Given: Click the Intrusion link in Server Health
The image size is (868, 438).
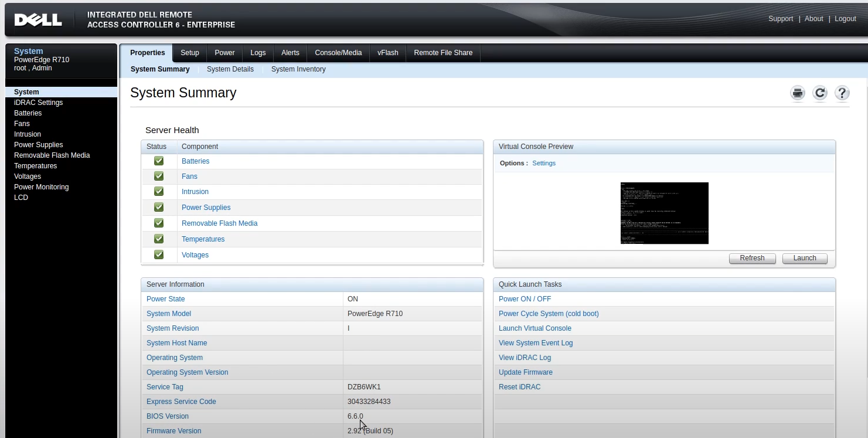Looking at the screenshot, I should pos(195,192).
